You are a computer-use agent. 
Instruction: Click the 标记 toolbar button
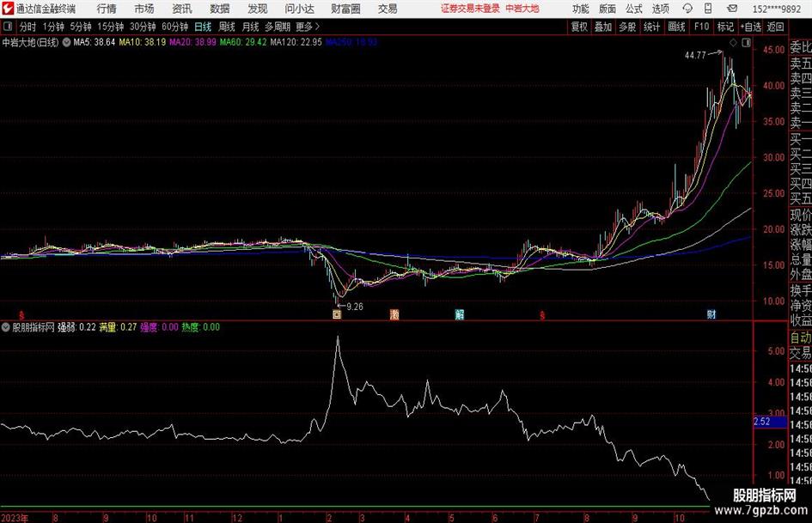[x=725, y=27]
